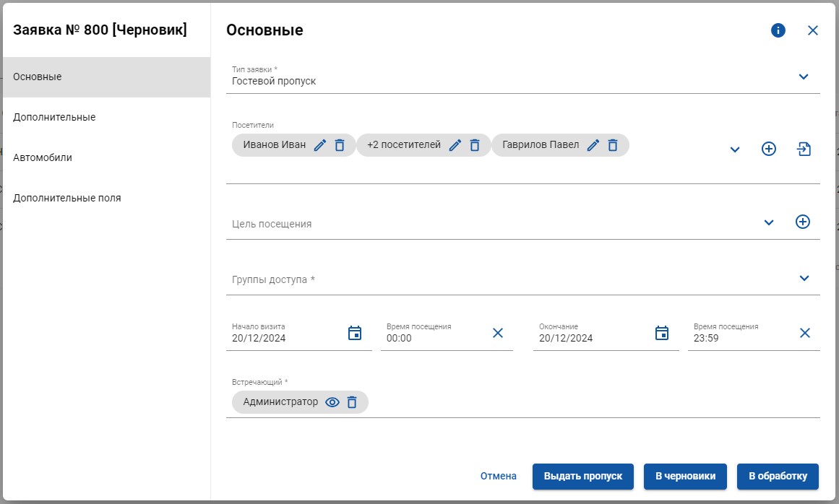Screen dimensions: 839x504
Task: Edit visitor Иванов Иван with pencil icon
Action: point(320,145)
